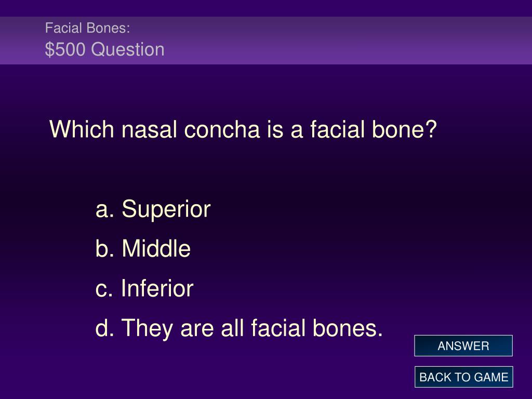This screenshot has height=399, width=532.
Task: Click the word Middle in the choices
Action: click(x=156, y=248)
